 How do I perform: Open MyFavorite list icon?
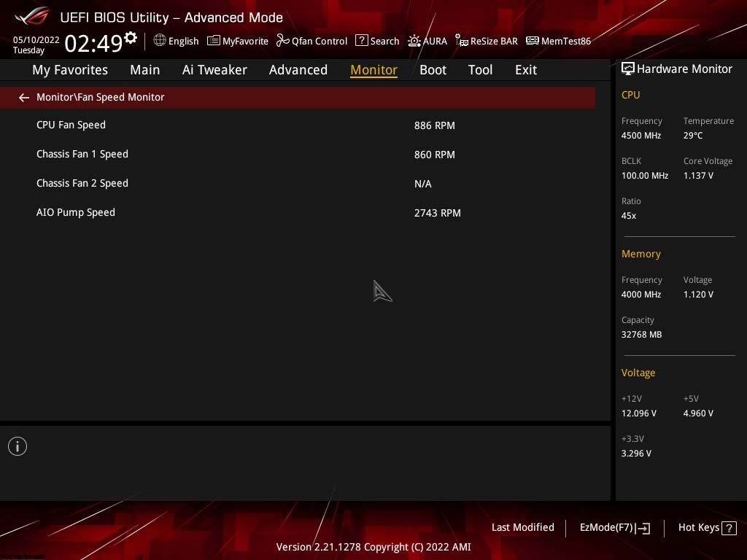click(x=214, y=41)
